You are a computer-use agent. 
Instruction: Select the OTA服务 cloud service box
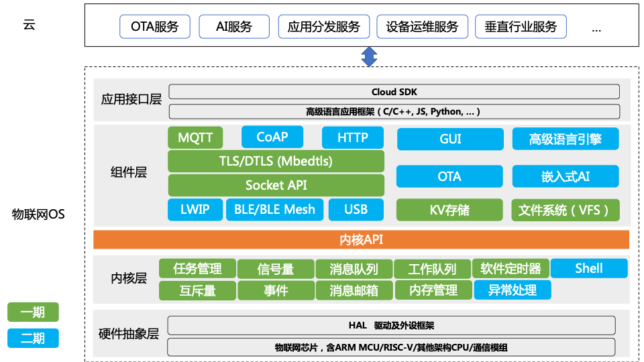[x=155, y=27]
